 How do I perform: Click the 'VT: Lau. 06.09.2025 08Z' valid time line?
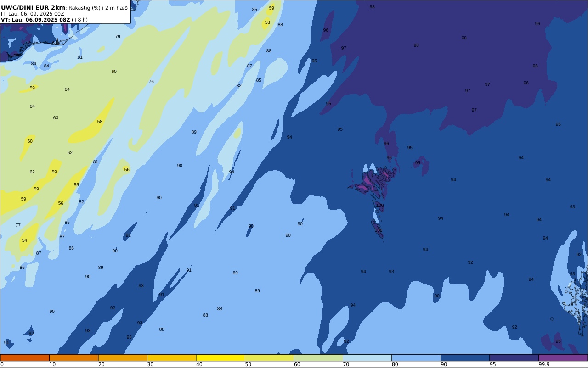pos(35,20)
